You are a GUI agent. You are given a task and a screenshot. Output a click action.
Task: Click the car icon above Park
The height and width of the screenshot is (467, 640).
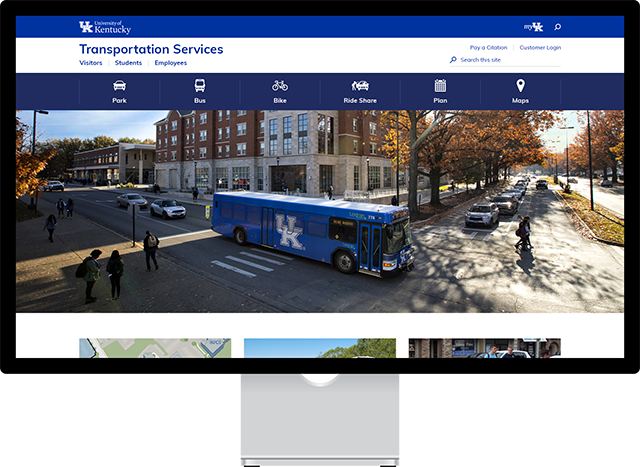click(x=119, y=86)
